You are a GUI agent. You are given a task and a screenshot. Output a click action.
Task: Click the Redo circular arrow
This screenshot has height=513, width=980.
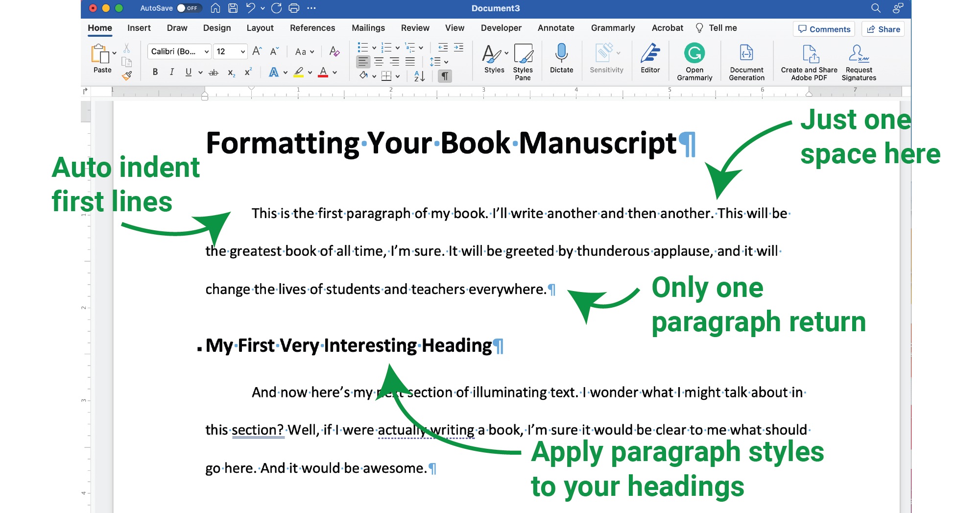coord(276,8)
